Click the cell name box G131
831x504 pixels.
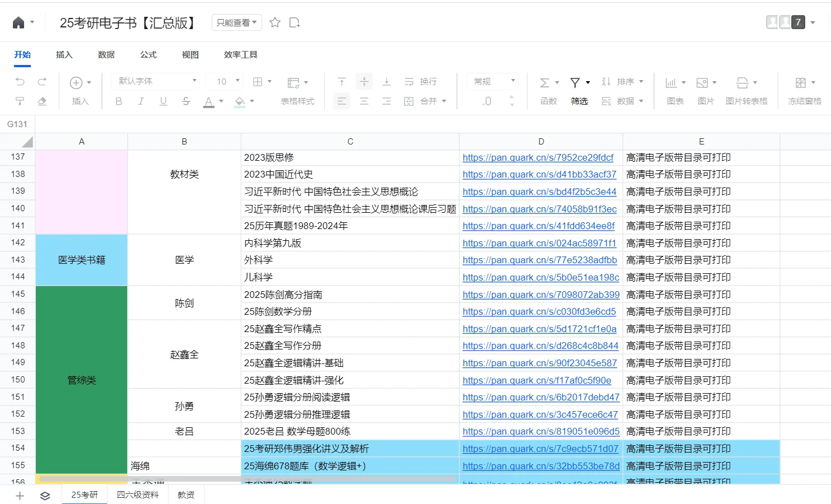(17, 124)
